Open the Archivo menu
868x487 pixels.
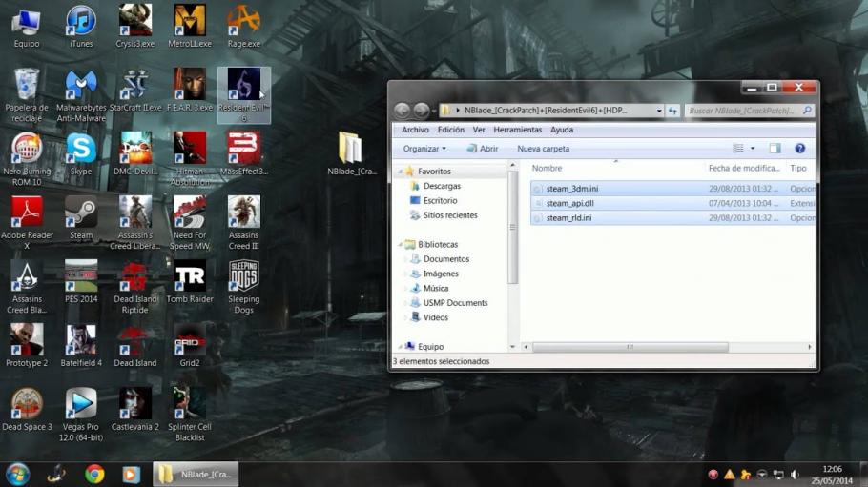415,130
